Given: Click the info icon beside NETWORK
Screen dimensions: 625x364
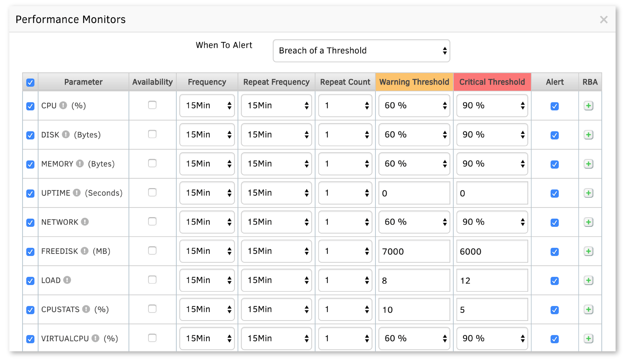Looking at the screenshot, I should pyautogui.click(x=85, y=222).
